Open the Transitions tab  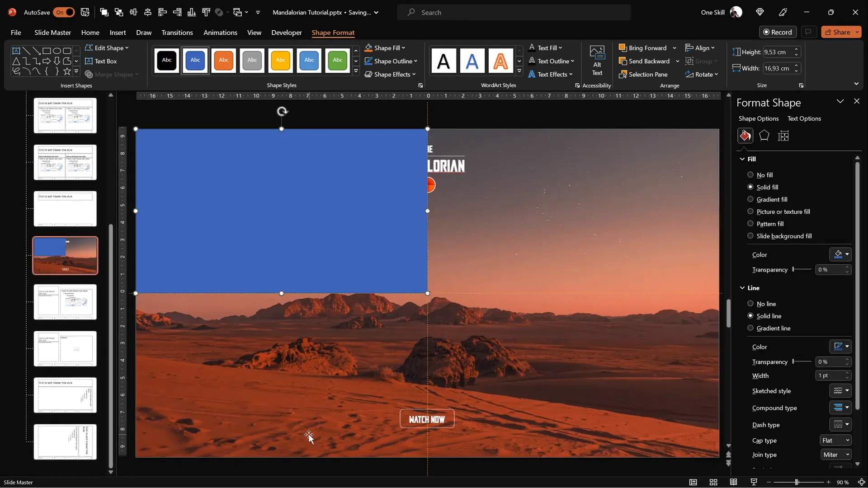pyautogui.click(x=177, y=33)
